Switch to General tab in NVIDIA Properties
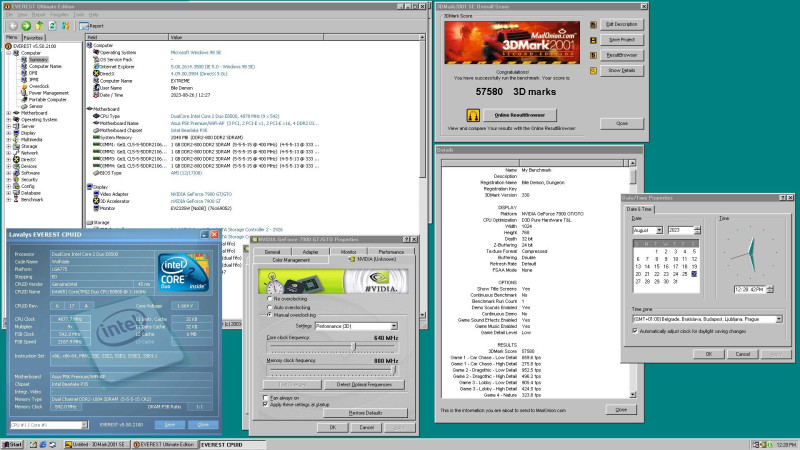The width and height of the screenshot is (800, 450). [272, 252]
